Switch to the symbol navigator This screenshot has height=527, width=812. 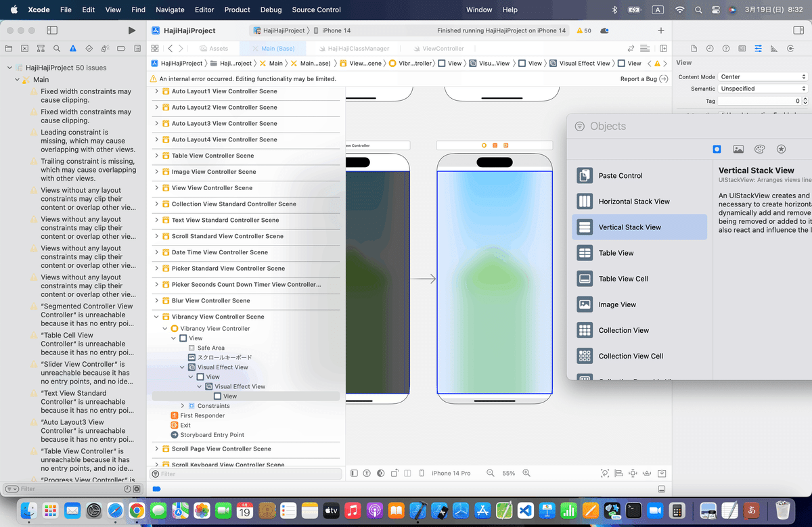41,49
